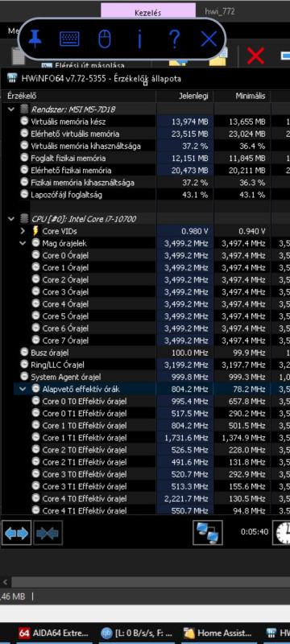The height and width of the screenshot is (644, 290).
Task: Click the collapse columns arrows button
Action: [x=48, y=533]
